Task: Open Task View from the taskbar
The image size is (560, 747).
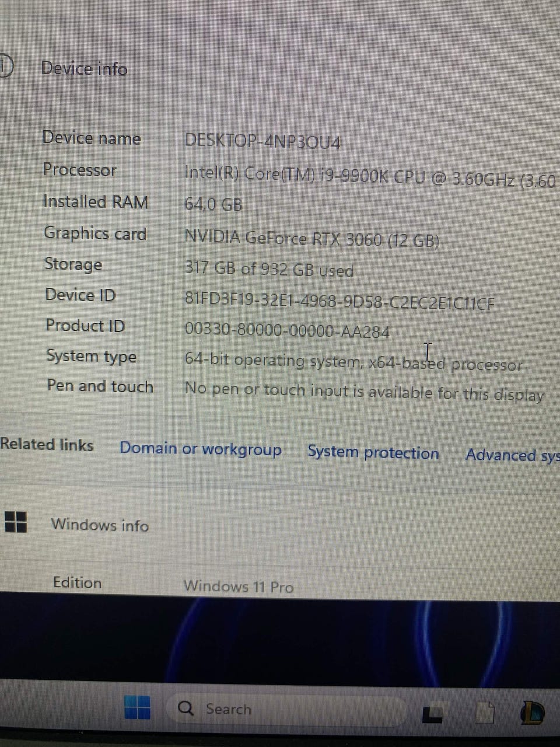Action: pyautogui.click(x=432, y=714)
